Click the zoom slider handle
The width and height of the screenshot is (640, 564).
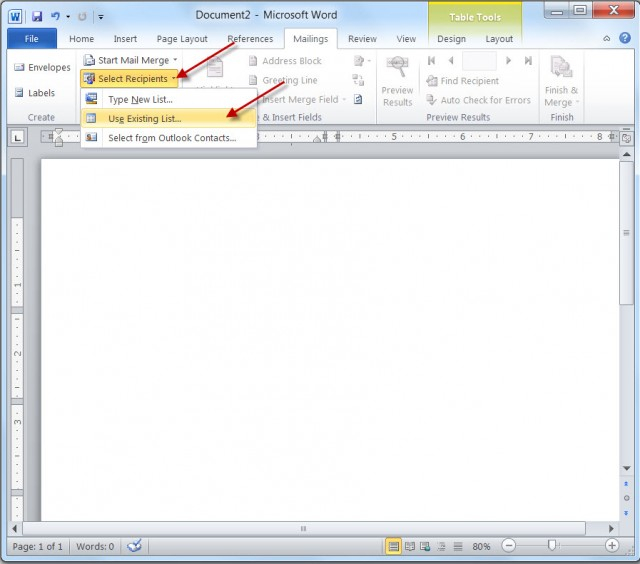coord(552,545)
